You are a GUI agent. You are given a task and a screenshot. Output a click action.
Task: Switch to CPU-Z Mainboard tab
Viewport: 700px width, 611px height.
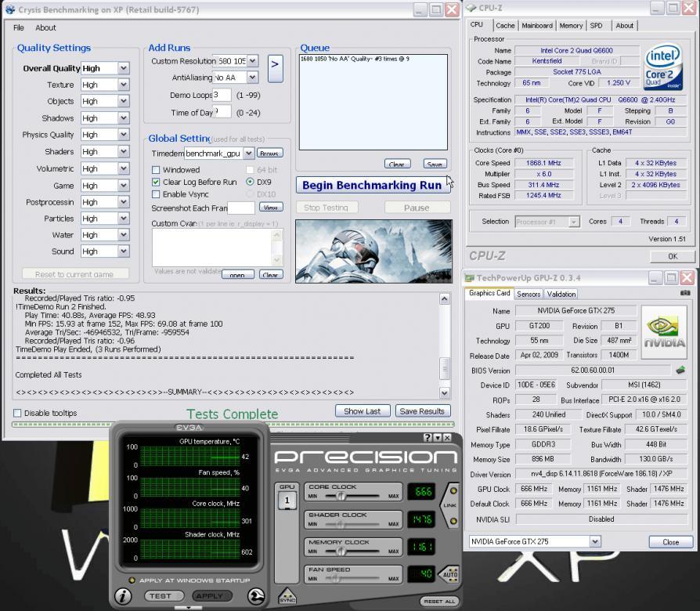(537, 25)
